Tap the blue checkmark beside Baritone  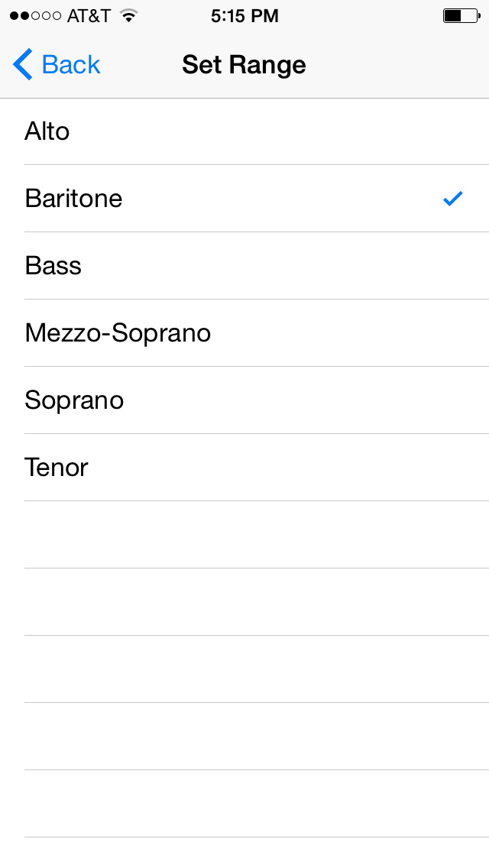(453, 199)
